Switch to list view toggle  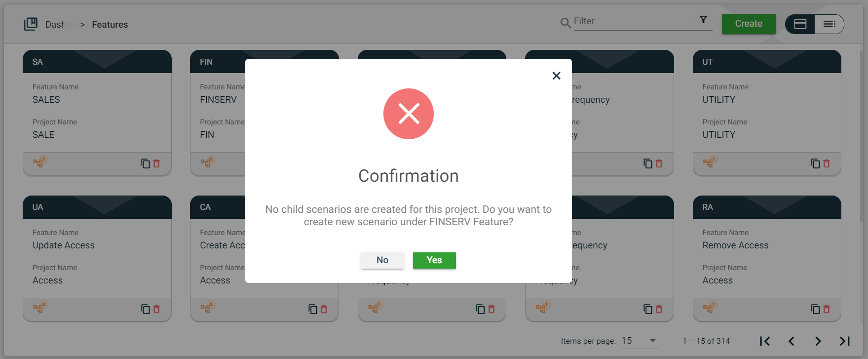[829, 24]
